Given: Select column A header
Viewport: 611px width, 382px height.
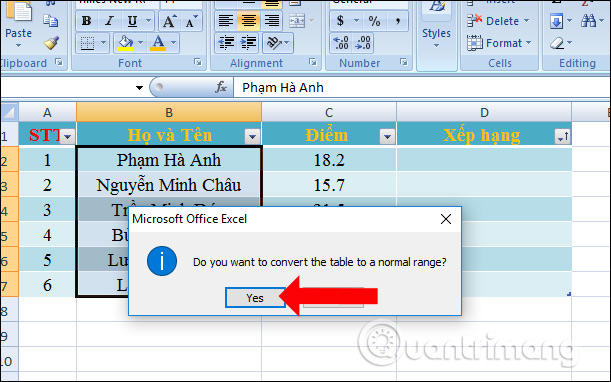Looking at the screenshot, I should coord(47,112).
